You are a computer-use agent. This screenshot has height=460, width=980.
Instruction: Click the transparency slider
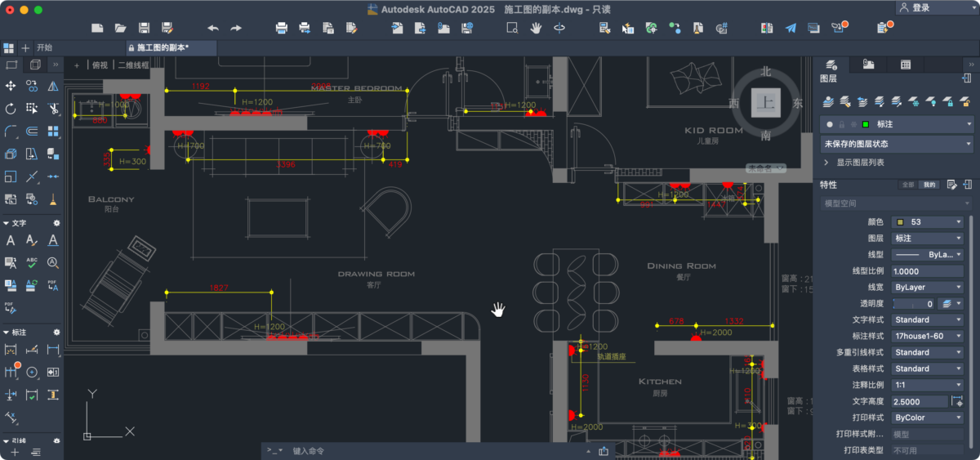click(915, 303)
